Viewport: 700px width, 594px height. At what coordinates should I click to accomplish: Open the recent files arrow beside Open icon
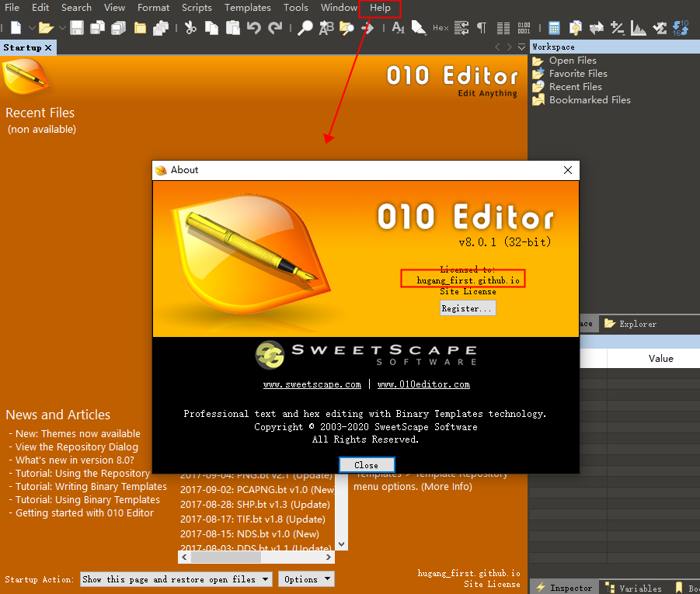click(62, 28)
